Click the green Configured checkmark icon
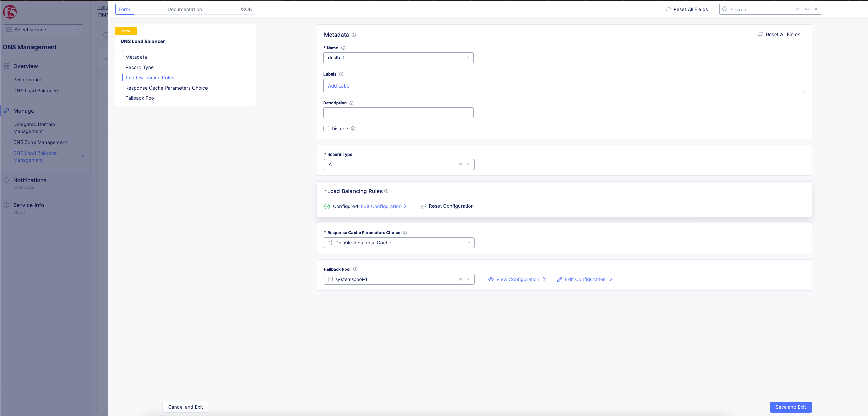 tap(327, 206)
